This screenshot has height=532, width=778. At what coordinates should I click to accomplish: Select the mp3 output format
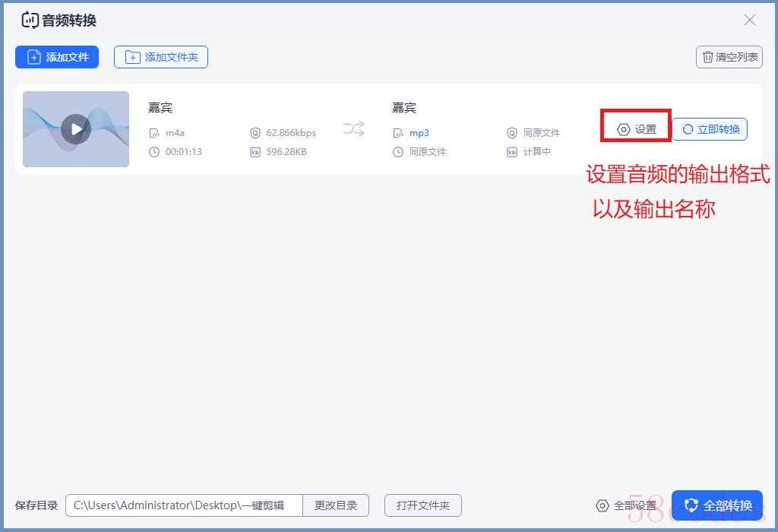pyautogui.click(x=419, y=133)
